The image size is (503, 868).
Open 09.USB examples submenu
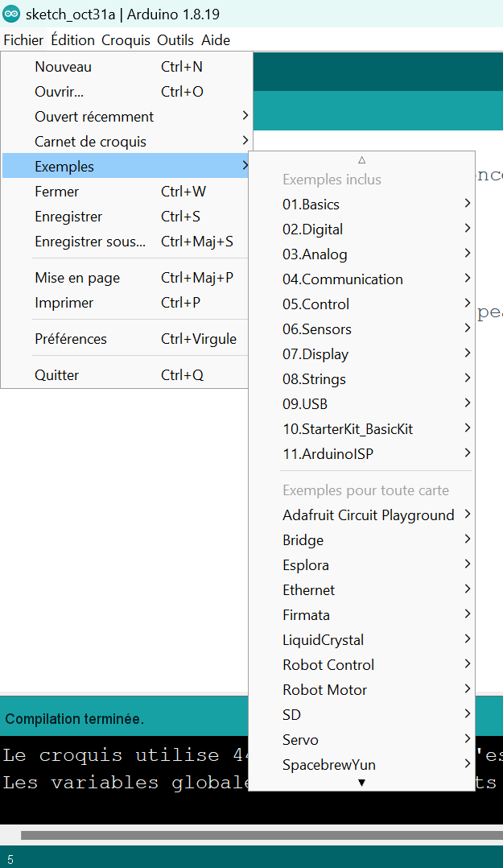[362, 403]
